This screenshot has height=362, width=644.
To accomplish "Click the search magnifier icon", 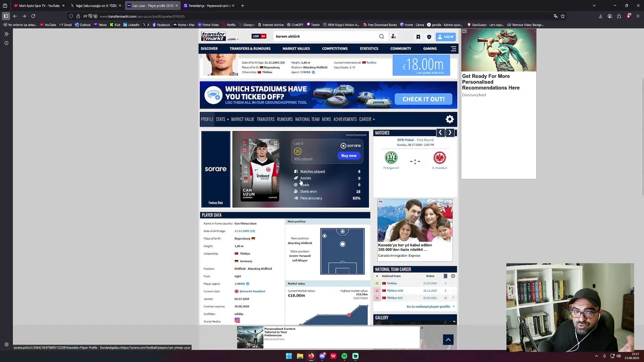I will [381, 36].
